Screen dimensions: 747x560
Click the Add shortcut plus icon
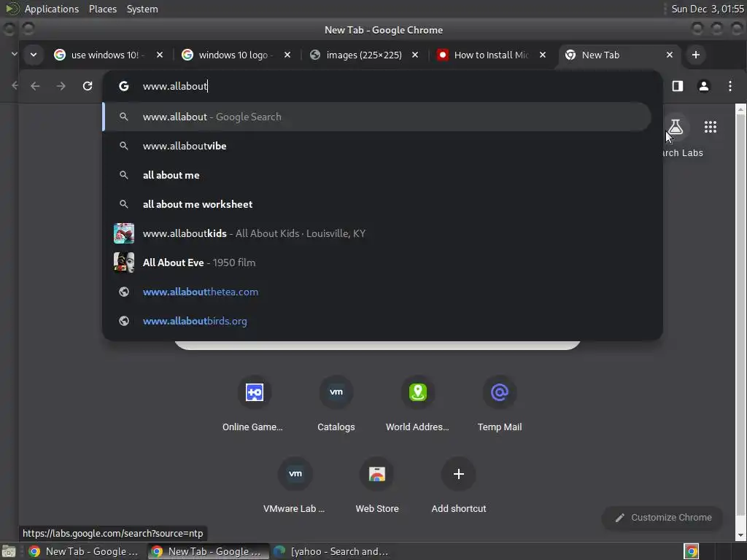coord(459,474)
